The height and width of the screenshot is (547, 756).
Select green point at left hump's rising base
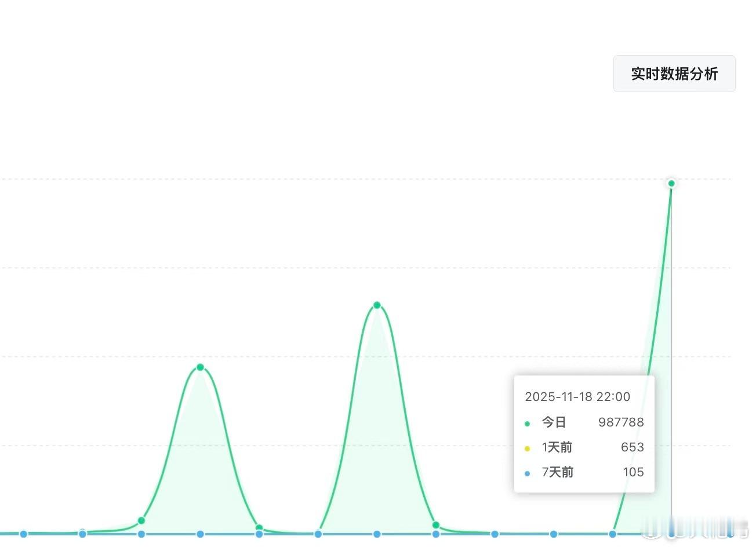(x=141, y=520)
